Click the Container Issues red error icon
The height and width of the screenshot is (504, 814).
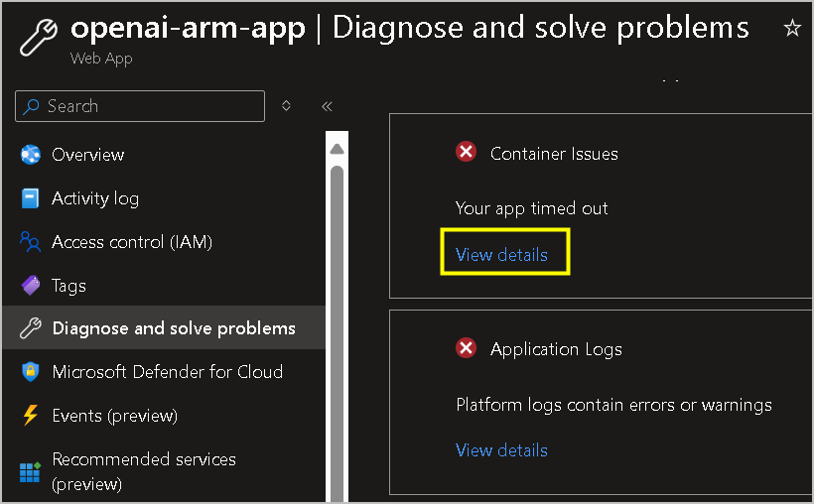466,153
